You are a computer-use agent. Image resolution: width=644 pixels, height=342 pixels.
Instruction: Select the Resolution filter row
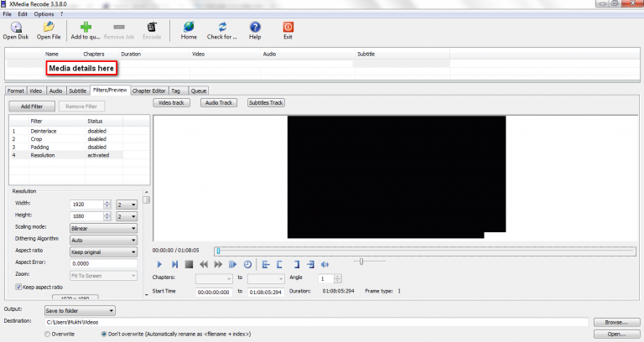pyautogui.click(x=65, y=155)
